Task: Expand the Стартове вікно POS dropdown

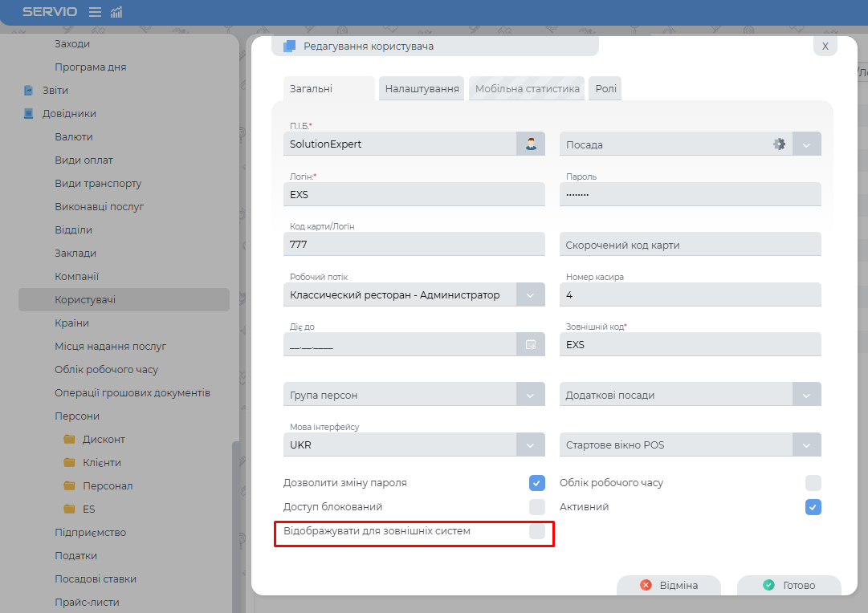Action: [x=807, y=445]
